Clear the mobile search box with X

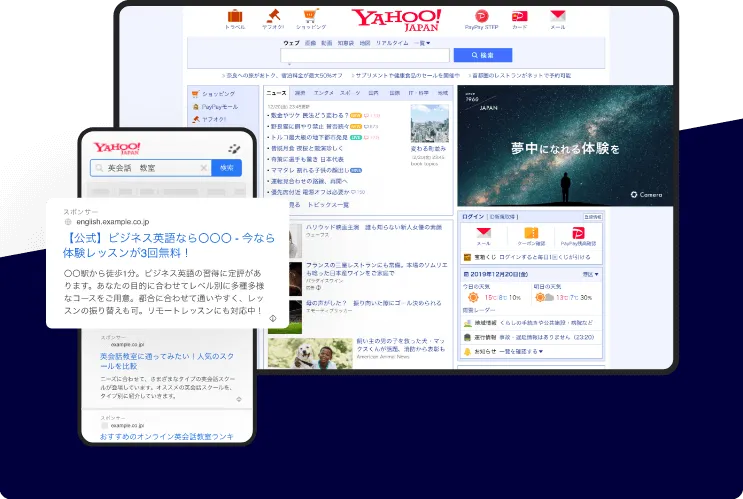[x=204, y=168]
